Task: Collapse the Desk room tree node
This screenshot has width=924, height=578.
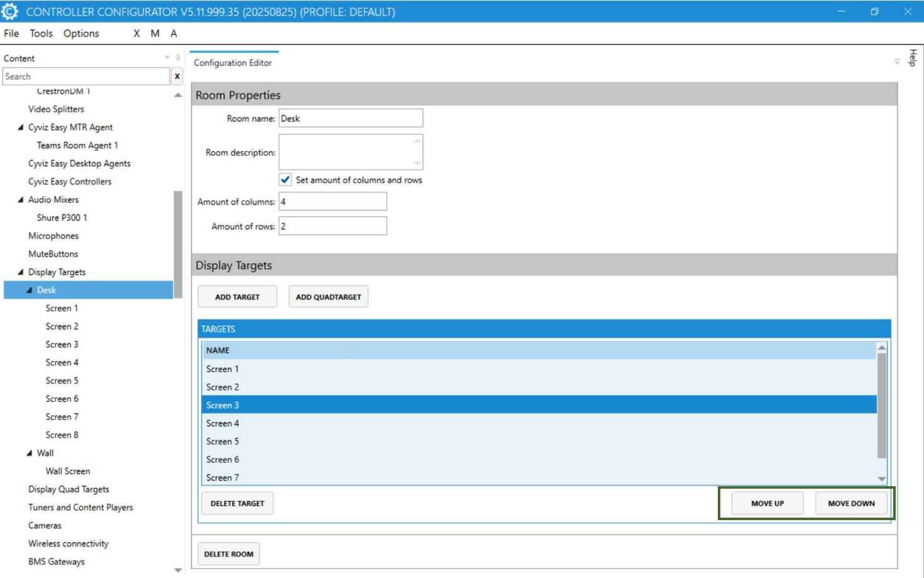Action: tap(30, 290)
